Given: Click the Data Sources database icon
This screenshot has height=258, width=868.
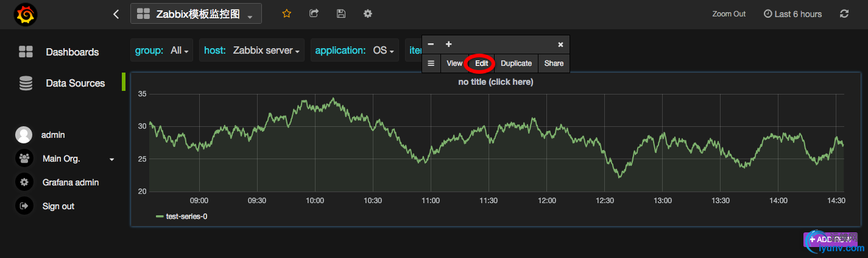Looking at the screenshot, I should tap(26, 83).
